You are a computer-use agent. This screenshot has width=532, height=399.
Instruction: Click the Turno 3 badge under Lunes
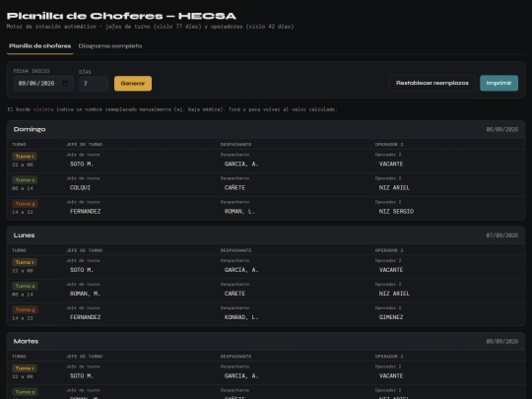[x=25, y=309]
